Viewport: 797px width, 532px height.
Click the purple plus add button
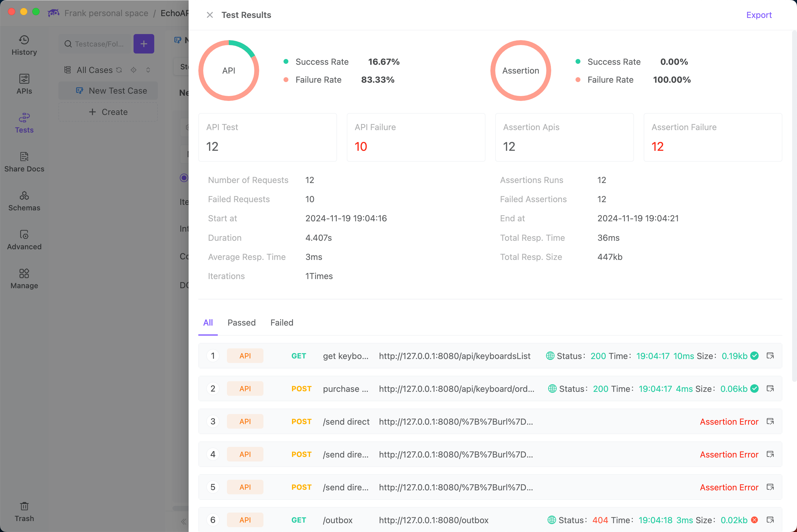(x=144, y=44)
